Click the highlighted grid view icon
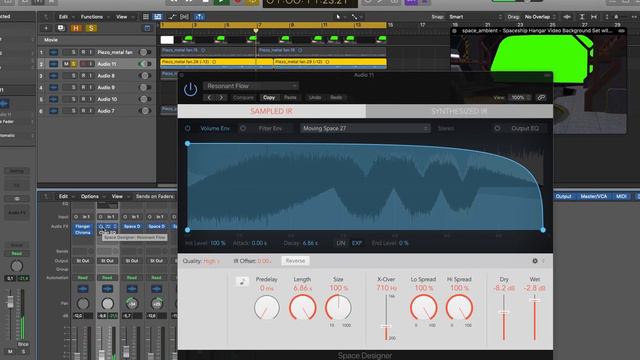Screen dimensions: 640x360 158,17
